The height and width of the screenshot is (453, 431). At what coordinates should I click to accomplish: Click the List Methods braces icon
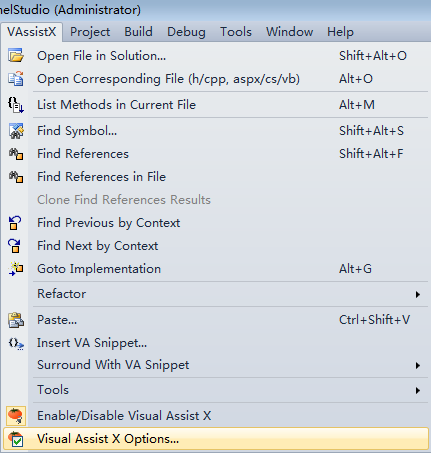pos(16,105)
